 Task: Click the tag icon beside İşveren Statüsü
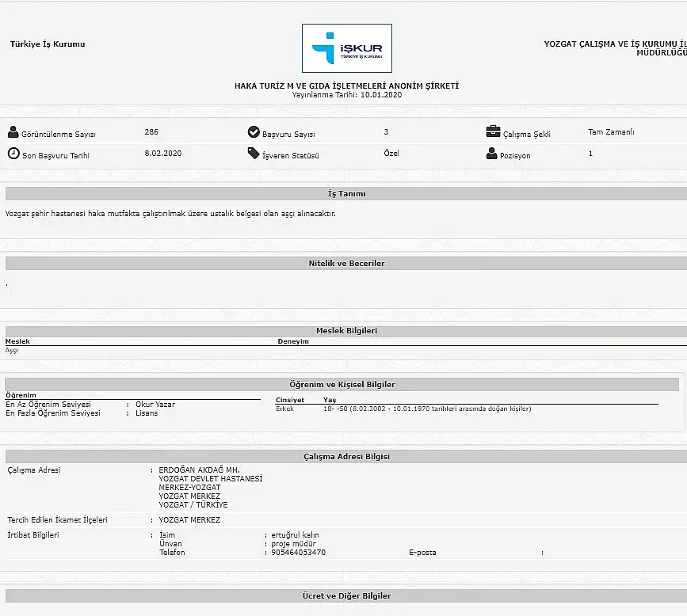tap(254, 154)
